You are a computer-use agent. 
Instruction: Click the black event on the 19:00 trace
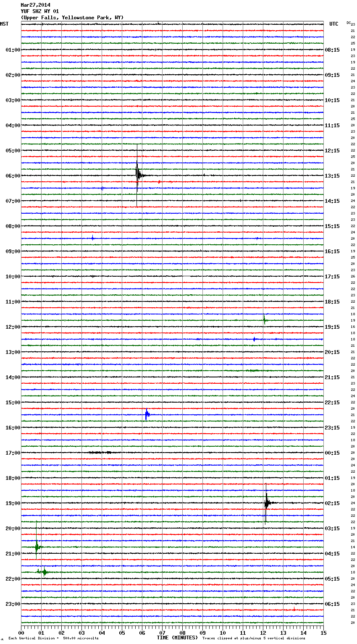coord(266,503)
